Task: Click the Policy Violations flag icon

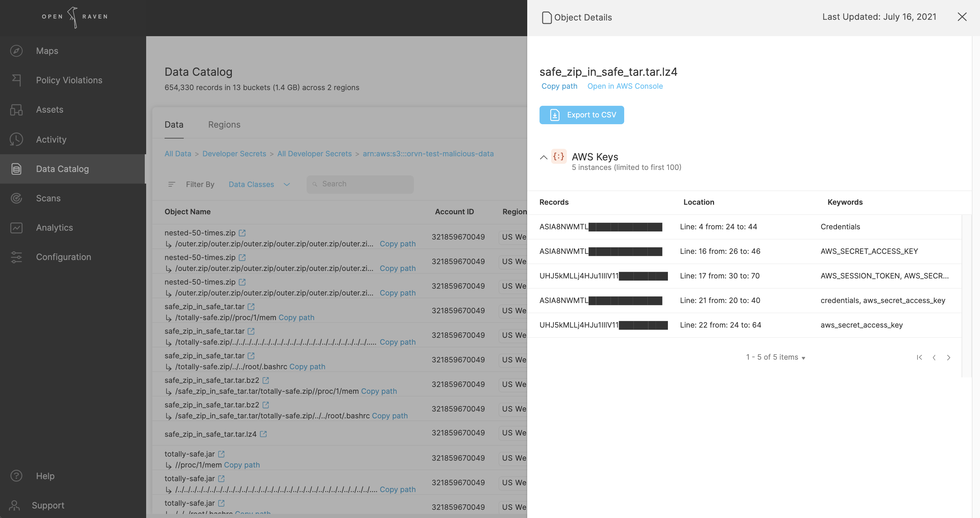Action: (16, 80)
